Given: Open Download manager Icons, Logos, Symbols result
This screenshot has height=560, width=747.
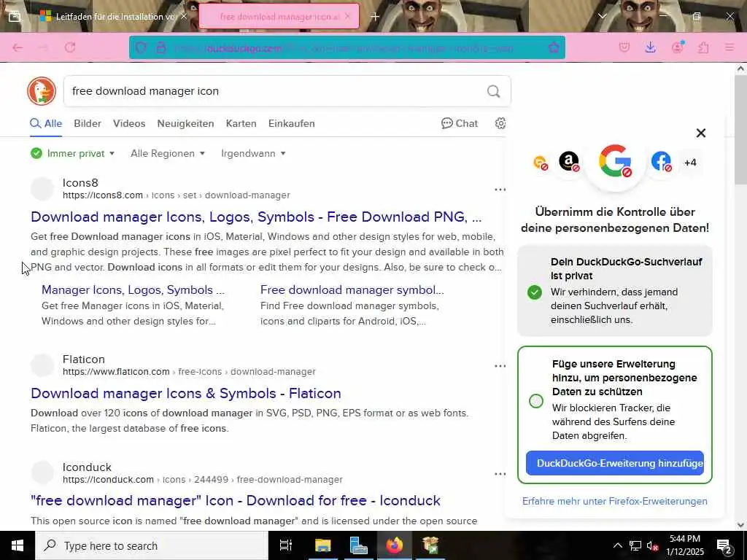Looking at the screenshot, I should tap(256, 217).
